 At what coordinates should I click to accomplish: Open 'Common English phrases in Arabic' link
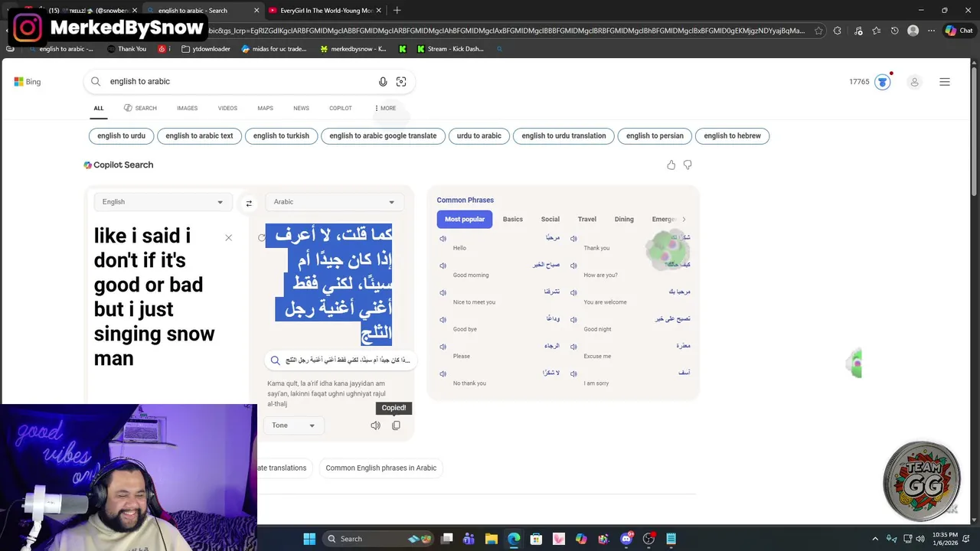point(381,468)
